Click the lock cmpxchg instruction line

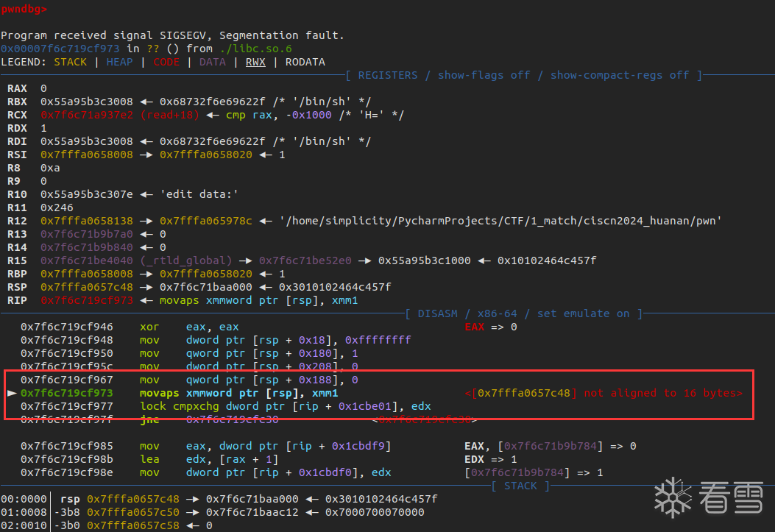coord(285,406)
